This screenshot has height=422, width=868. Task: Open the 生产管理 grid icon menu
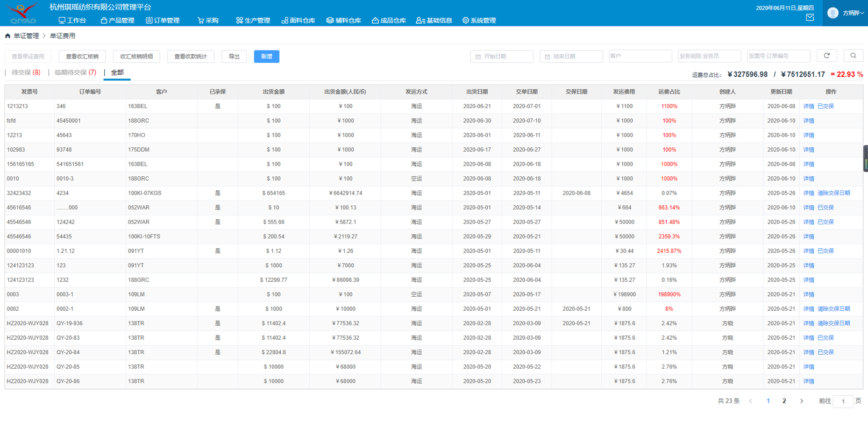click(253, 20)
